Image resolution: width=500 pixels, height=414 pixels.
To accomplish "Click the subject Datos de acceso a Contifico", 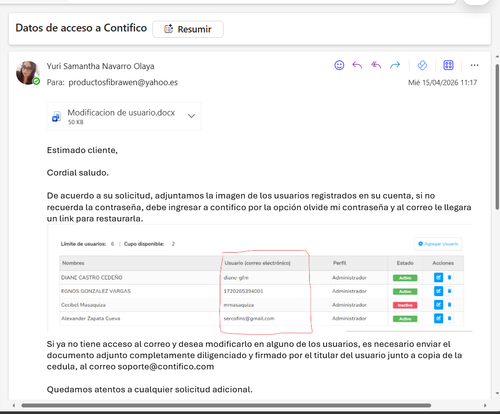I will (x=81, y=28).
